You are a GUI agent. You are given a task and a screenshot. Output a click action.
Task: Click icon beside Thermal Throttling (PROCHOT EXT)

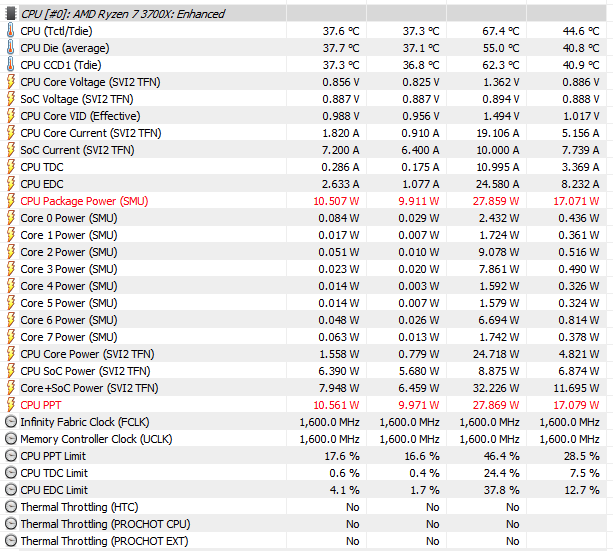pyautogui.click(x=11, y=541)
